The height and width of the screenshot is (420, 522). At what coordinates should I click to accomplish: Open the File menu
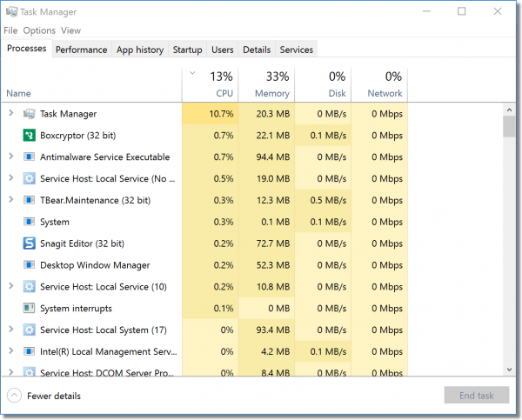[10, 30]
